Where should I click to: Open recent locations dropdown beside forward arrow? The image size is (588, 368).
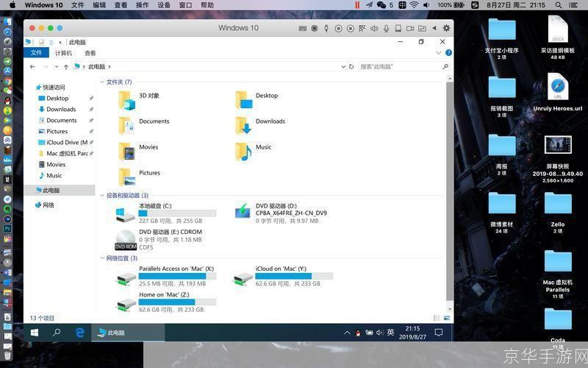point(57,67)
